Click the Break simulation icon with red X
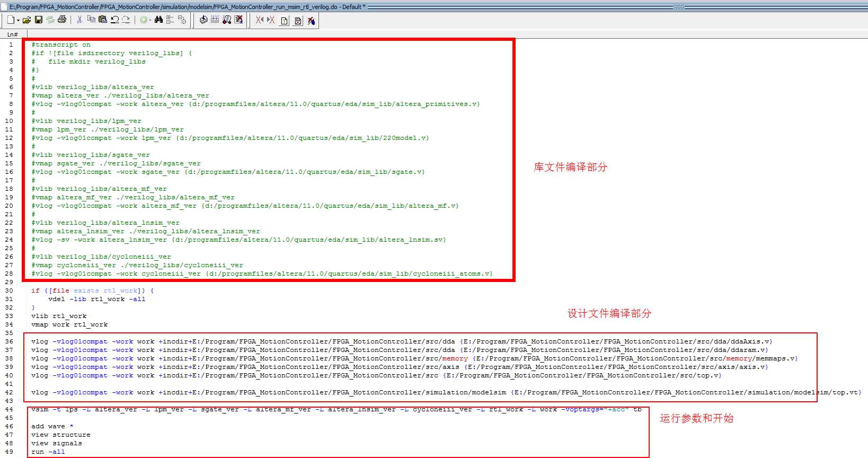This screenshot has height=458, width=868. click(239, 20)
